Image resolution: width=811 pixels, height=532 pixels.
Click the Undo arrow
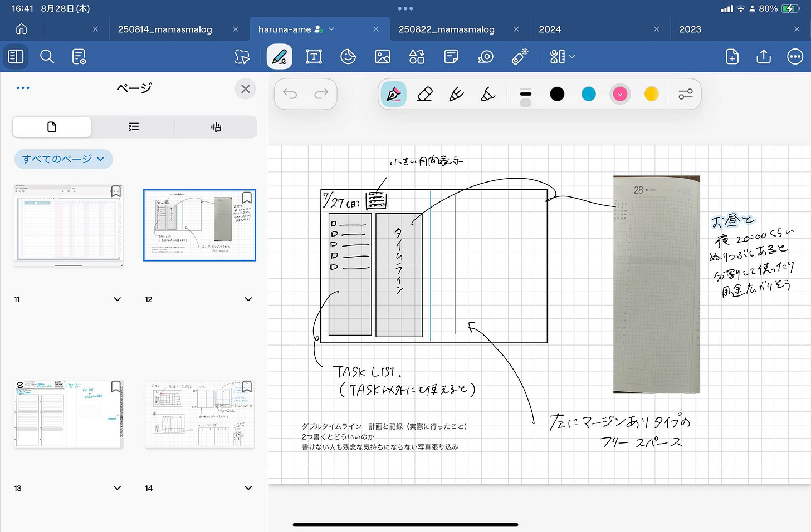click(290, 94)
